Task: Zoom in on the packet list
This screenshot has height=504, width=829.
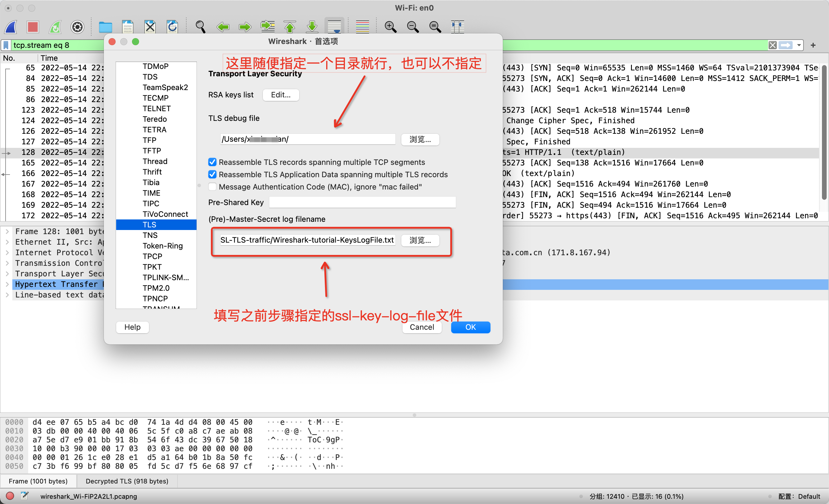Action: [x=390, y=27]
